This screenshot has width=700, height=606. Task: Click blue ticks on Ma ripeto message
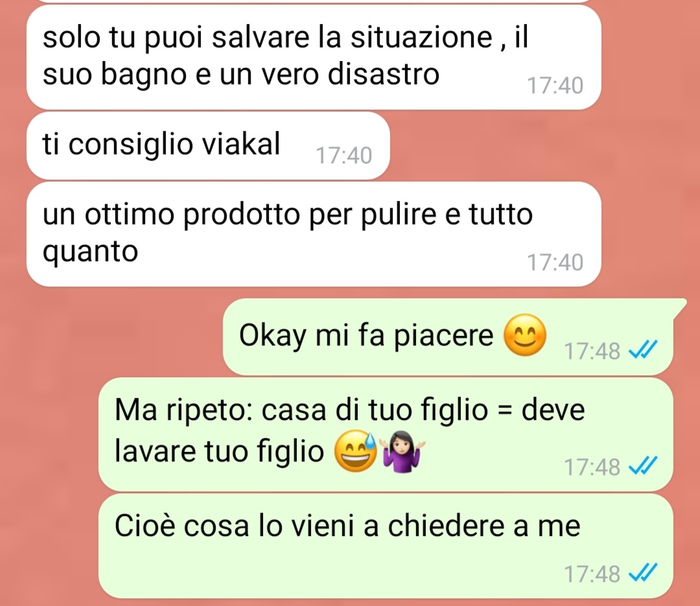coord(643,466)
